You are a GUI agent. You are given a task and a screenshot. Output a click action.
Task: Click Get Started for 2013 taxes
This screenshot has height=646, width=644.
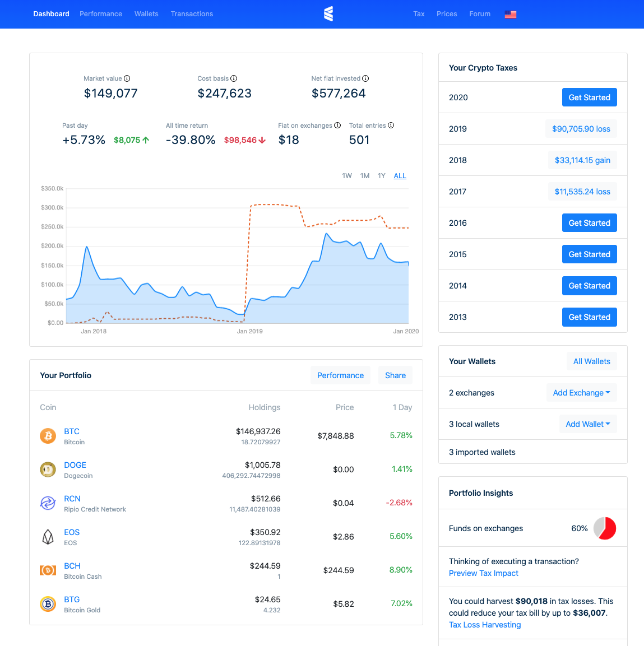[589, 317]
